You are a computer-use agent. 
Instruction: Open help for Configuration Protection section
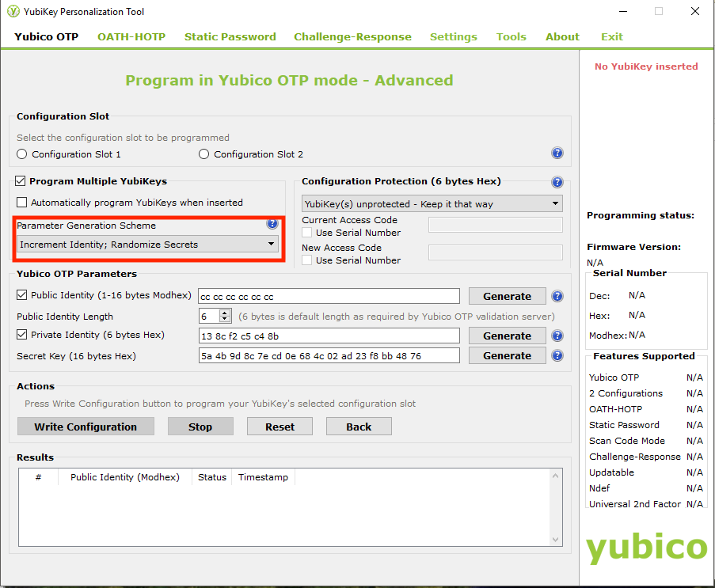tap(557, 182)
